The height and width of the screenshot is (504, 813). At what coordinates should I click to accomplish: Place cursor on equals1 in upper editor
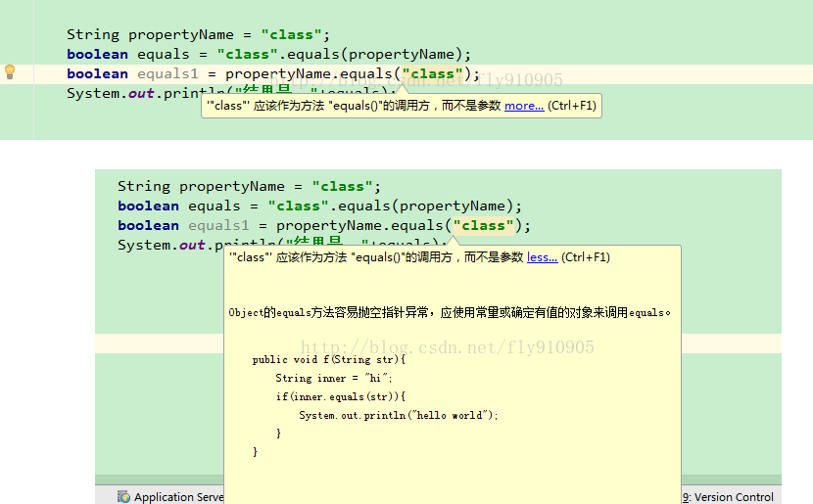pos(167,74)
